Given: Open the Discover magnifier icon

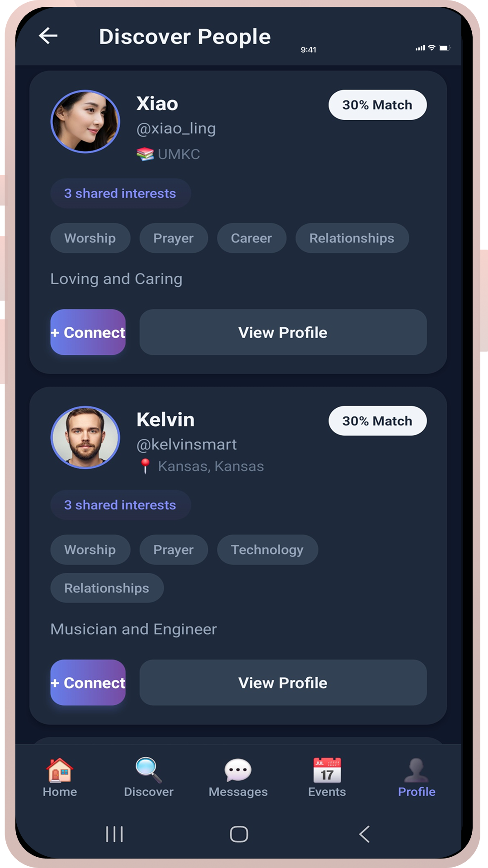Looking at the screenshot, I should point(149,770).
